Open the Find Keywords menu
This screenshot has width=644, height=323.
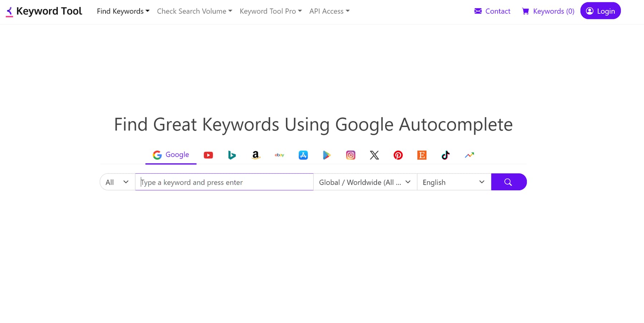[123, 11]
